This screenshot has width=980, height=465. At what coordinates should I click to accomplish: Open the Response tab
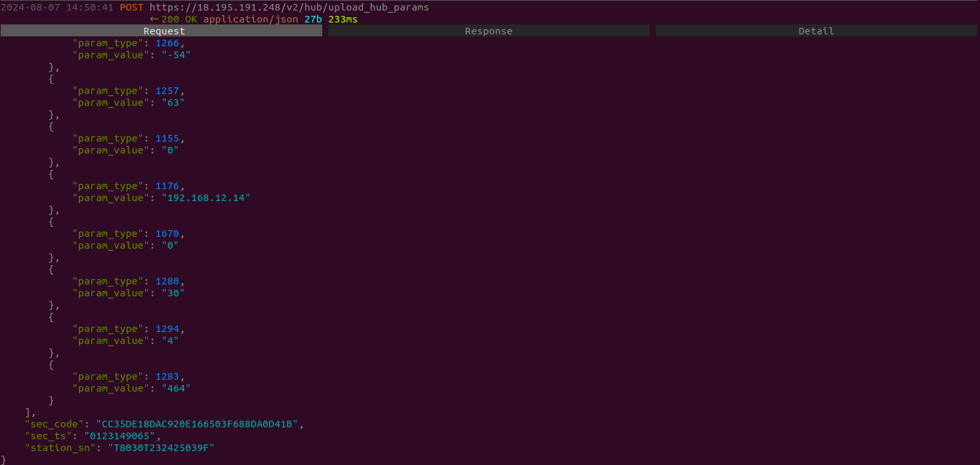[x=488, y=31]
